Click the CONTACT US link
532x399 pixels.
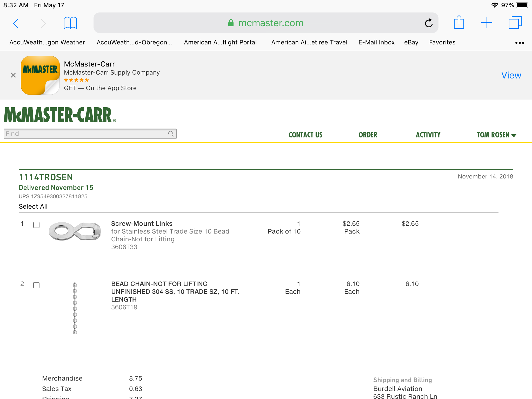coord(305,135)
